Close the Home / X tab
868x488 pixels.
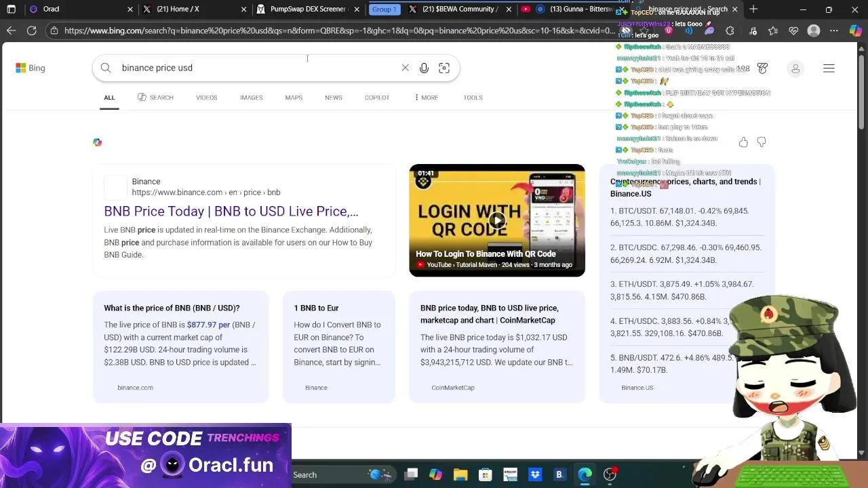(x=243, y=9)
